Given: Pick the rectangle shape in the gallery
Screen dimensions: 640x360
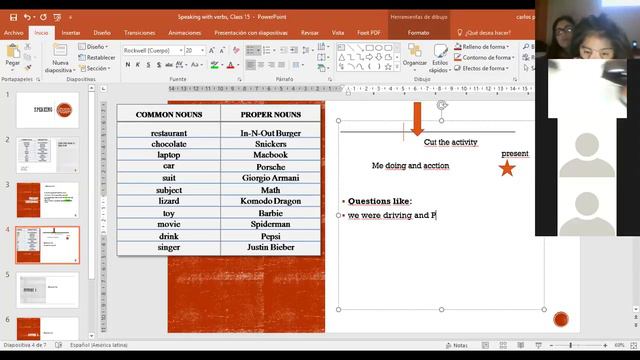Looking at the screenshot, I should click(369, 48).
